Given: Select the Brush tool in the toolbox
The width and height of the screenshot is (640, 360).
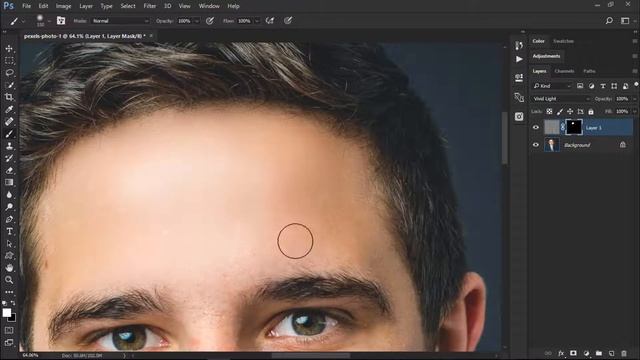Looking at the screenshot, I should [x=9, y=134].
